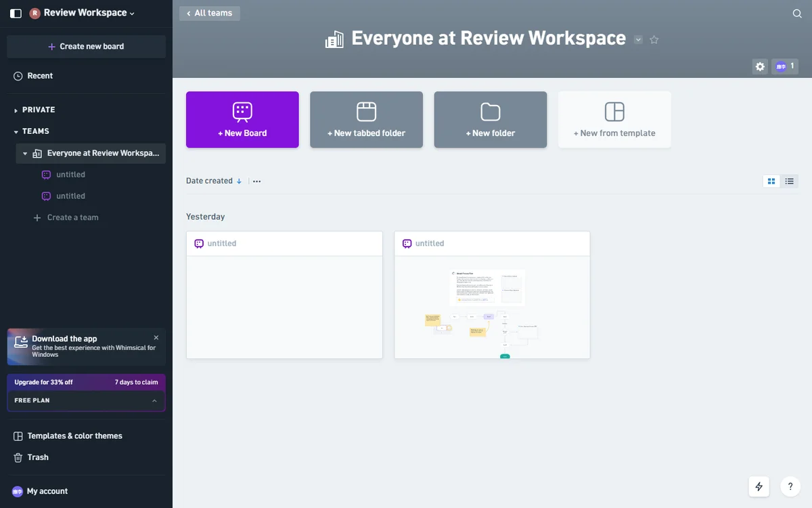812x508 pixels.
Task: Go back to All teams
Action: click(210, 14)
